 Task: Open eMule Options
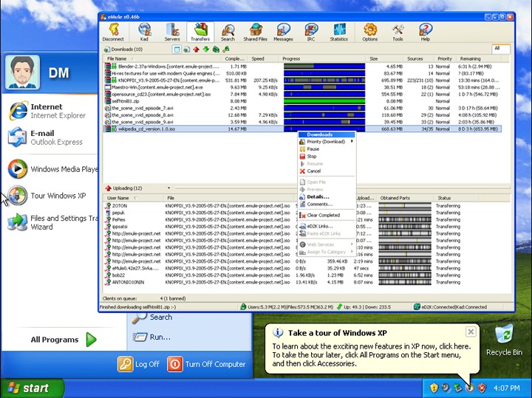369,32
